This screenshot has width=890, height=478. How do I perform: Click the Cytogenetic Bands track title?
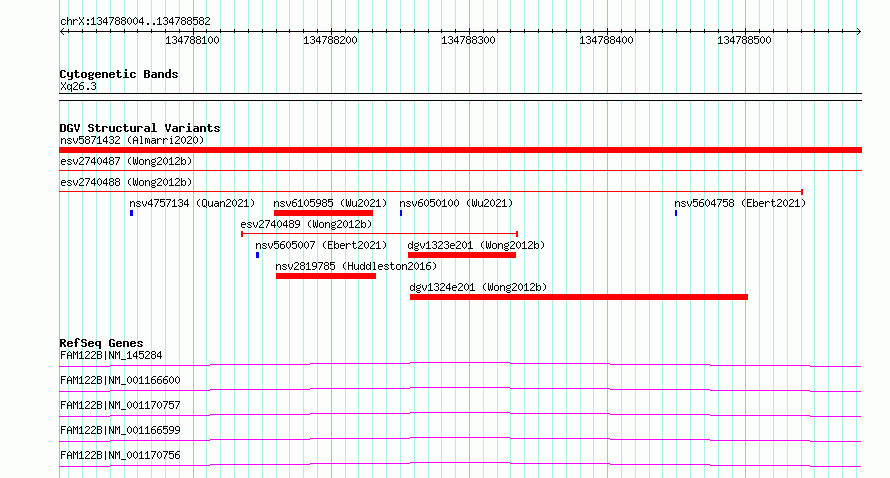tap(119, 74)
